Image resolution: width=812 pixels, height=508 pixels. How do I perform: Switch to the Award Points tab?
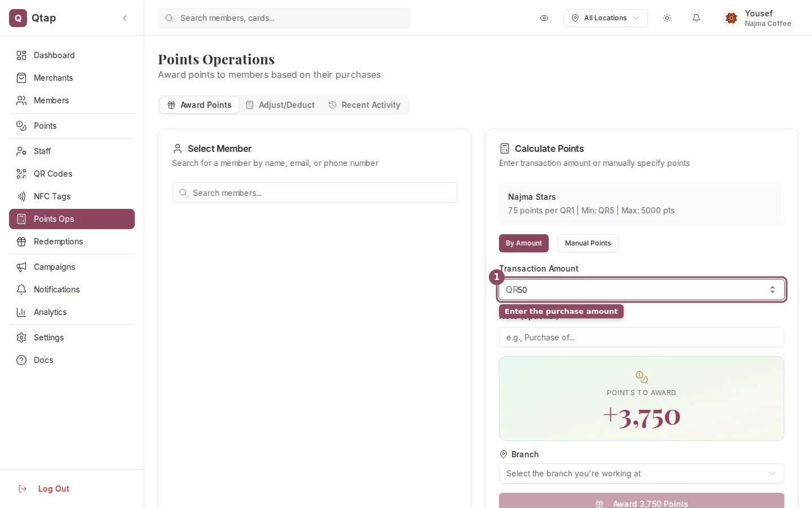tap(200, 105)
